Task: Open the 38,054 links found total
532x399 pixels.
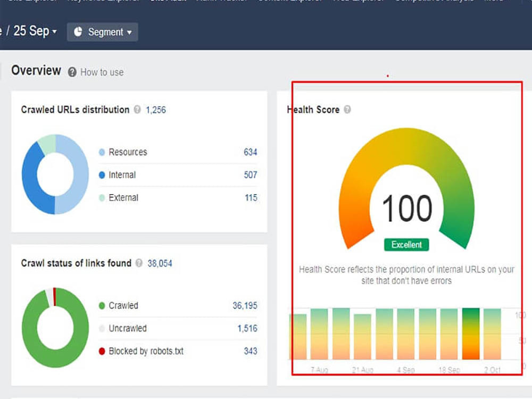Action: [160, 263]
